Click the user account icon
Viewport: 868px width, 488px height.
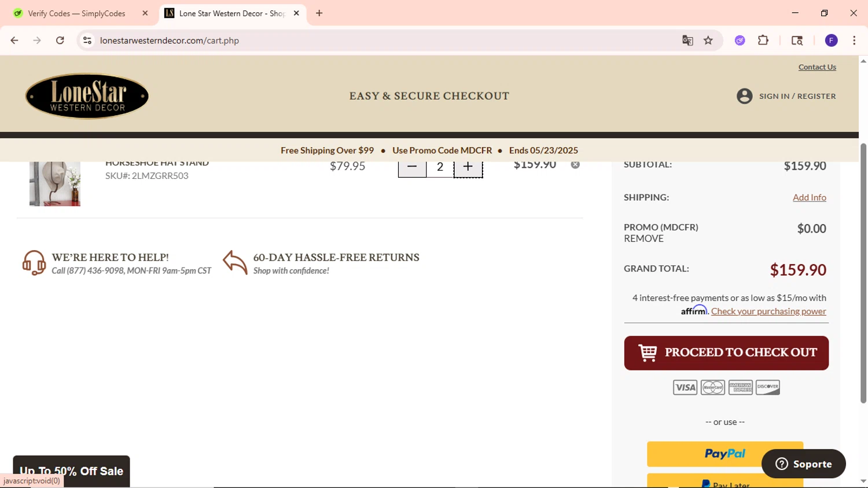click(744, 96)
